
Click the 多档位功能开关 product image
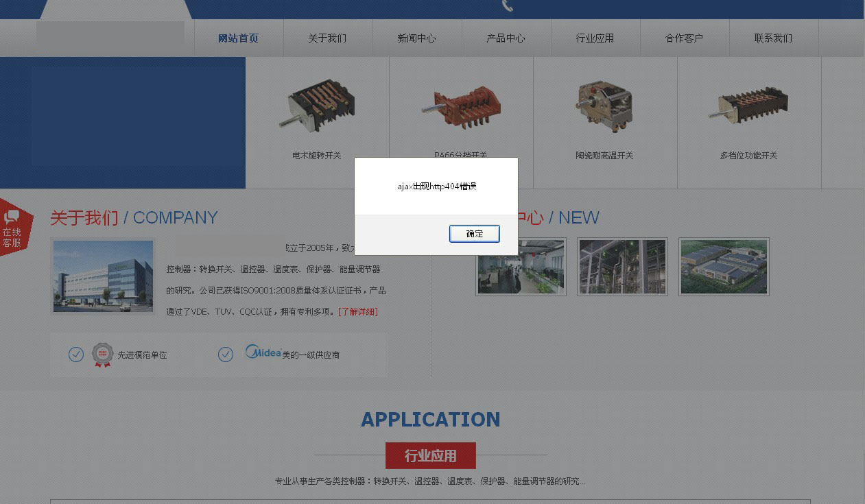(748, 104)
